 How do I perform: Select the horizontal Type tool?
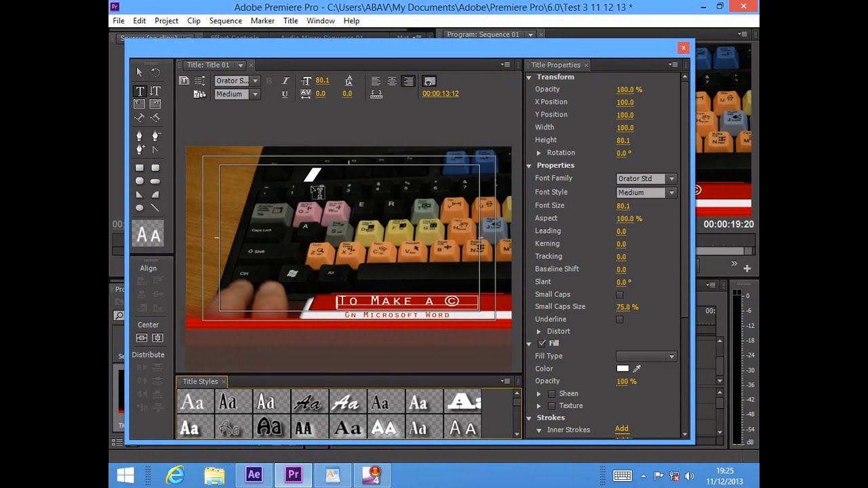[x=140, y=91]
